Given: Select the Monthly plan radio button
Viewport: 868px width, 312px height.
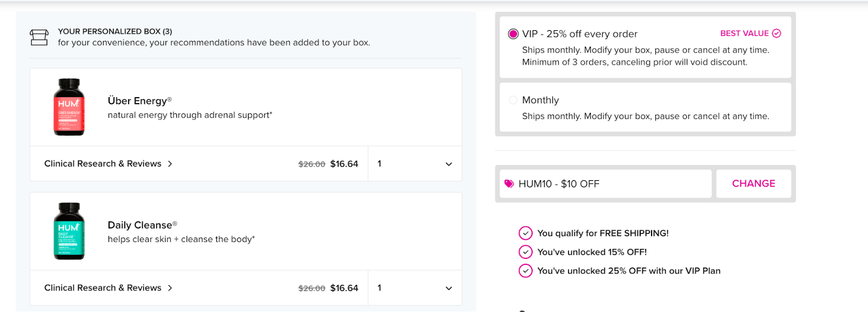Looking at the screenshot, I should pyautogui.click(x=513, y=100).
